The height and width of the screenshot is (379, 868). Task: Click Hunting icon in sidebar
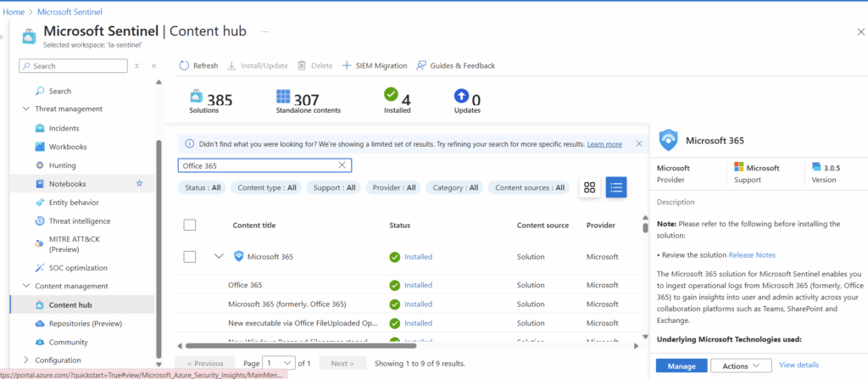click(40, 165)
